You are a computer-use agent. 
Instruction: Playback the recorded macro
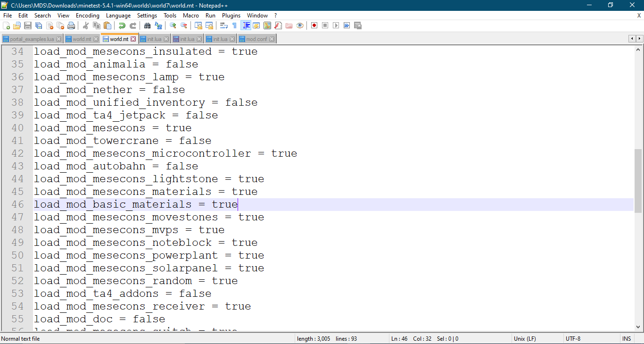336,25
